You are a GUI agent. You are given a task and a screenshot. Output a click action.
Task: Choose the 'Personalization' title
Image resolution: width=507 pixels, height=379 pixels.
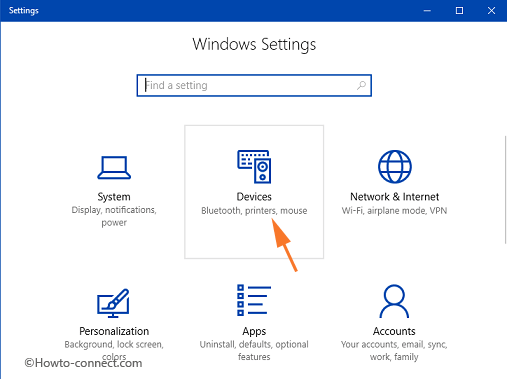click(114, 331)
